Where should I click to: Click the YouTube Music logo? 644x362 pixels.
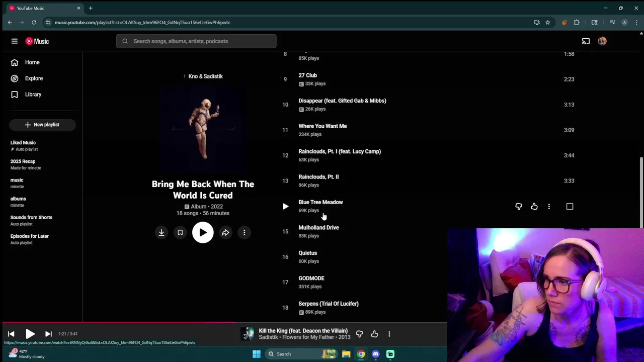[x=37, y=41]
